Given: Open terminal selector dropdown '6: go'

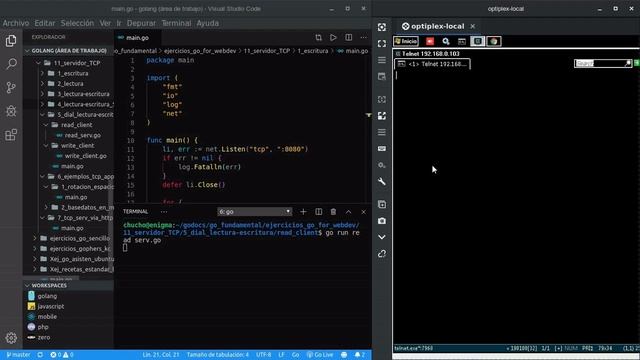Looking at the screenshot, I should [x=254, y=211].
